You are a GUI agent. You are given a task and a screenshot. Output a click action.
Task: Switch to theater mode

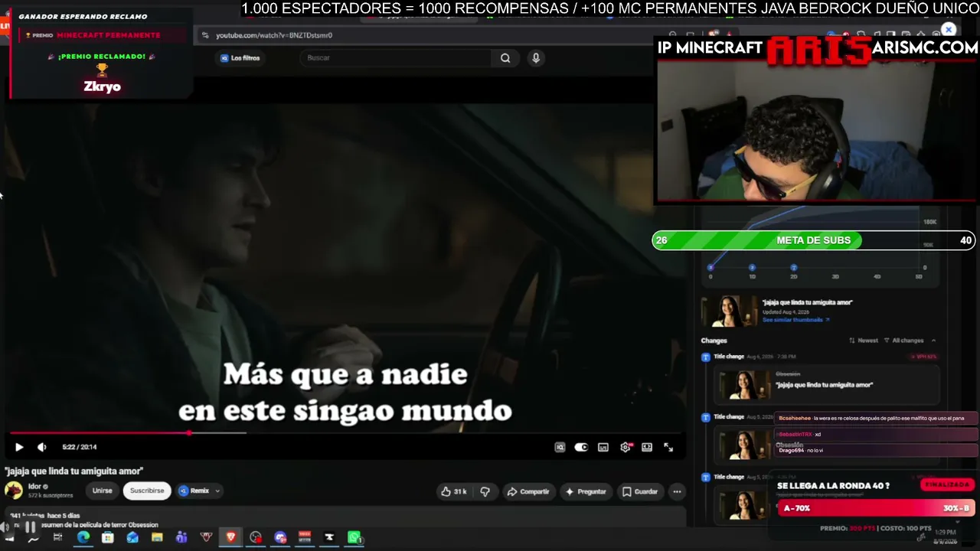[x=647, y=447]
